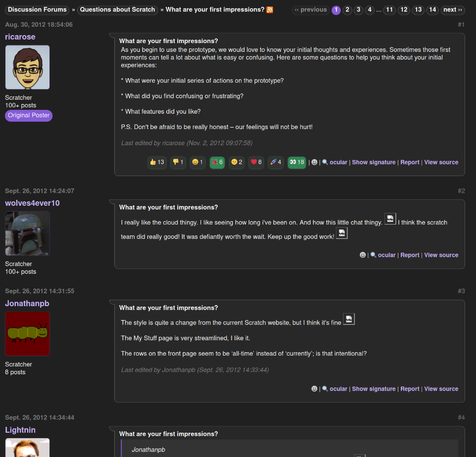The image size is (476, 457).
Task: Jump to page 11
Action: [x=389, y=10]
